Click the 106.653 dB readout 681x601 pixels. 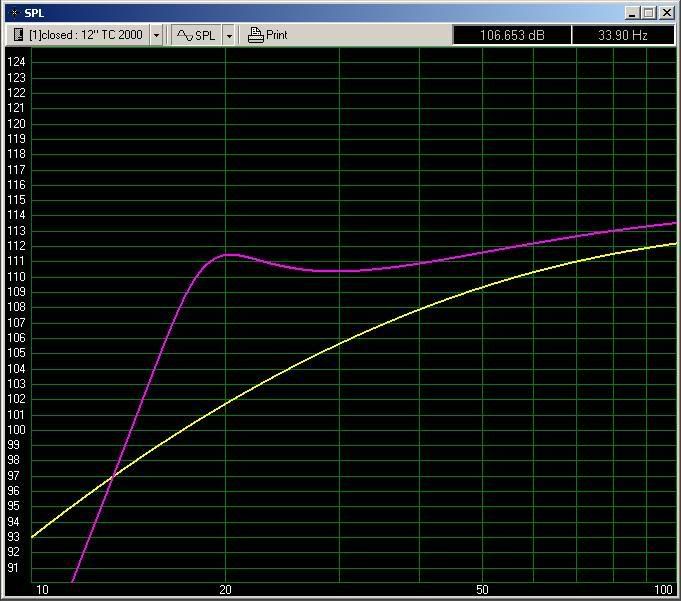coord(512,35)
